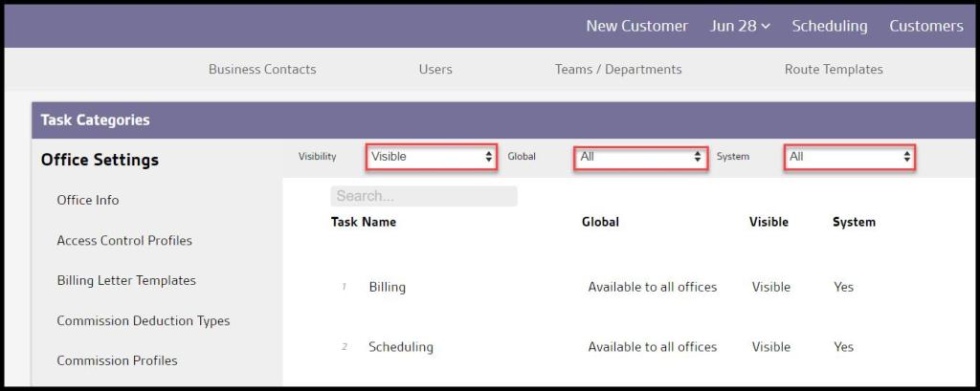Open Access Control Profiles settings
This screenshot has width=980, height=391.
[x=124, y=240]
